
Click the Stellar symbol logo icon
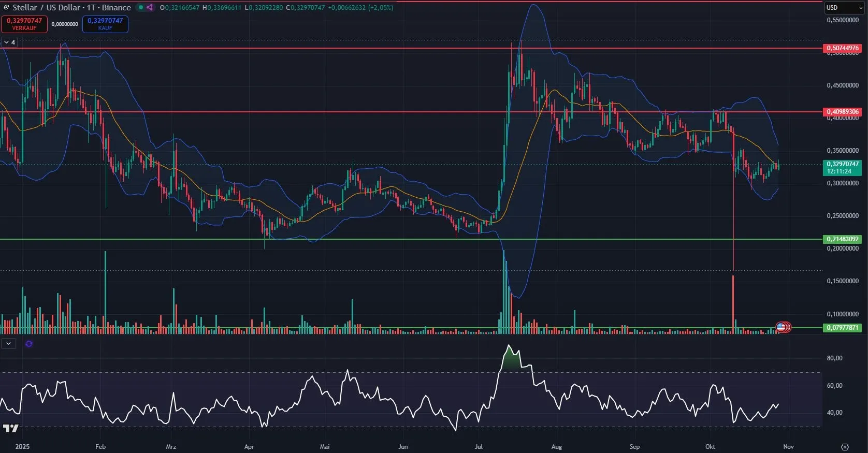6,8
